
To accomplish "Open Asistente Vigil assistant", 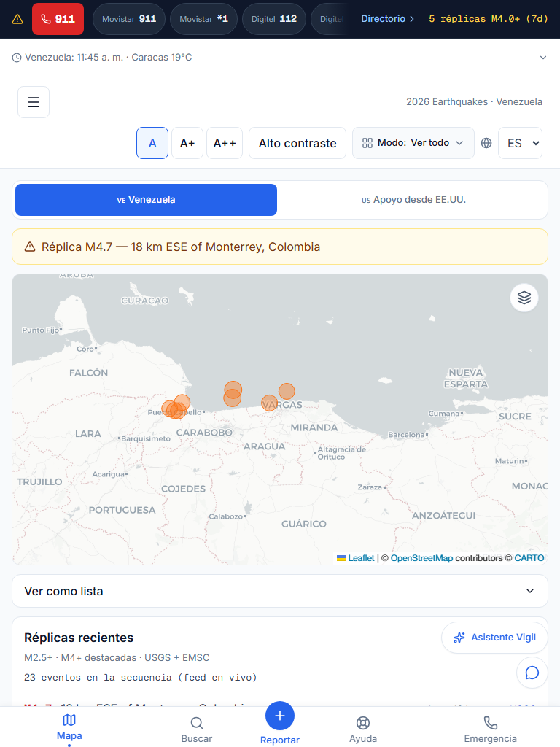I will point(494,638).
